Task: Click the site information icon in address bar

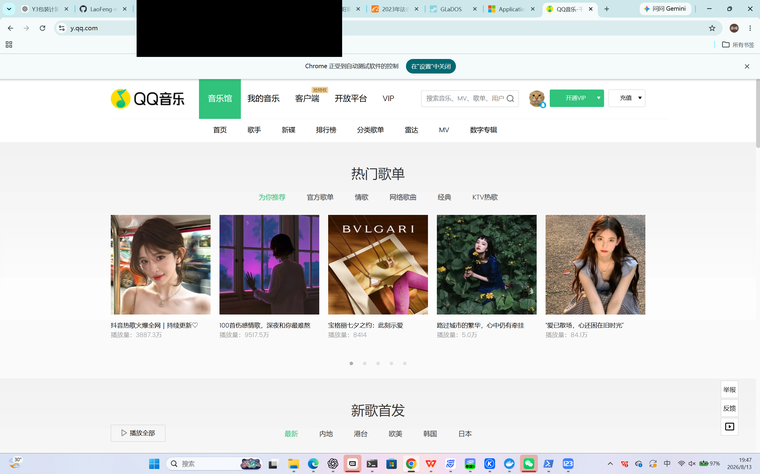Action: [62, 28]
